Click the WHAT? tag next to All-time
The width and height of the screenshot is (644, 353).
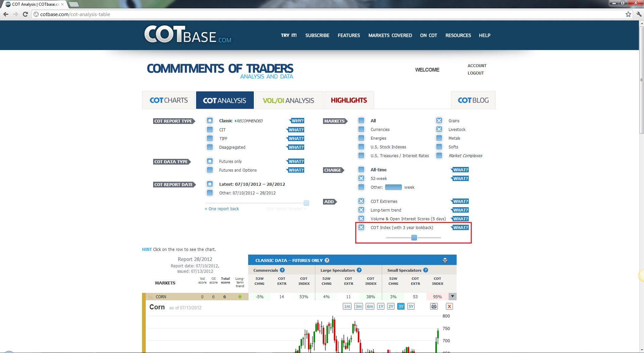(460, 170)
